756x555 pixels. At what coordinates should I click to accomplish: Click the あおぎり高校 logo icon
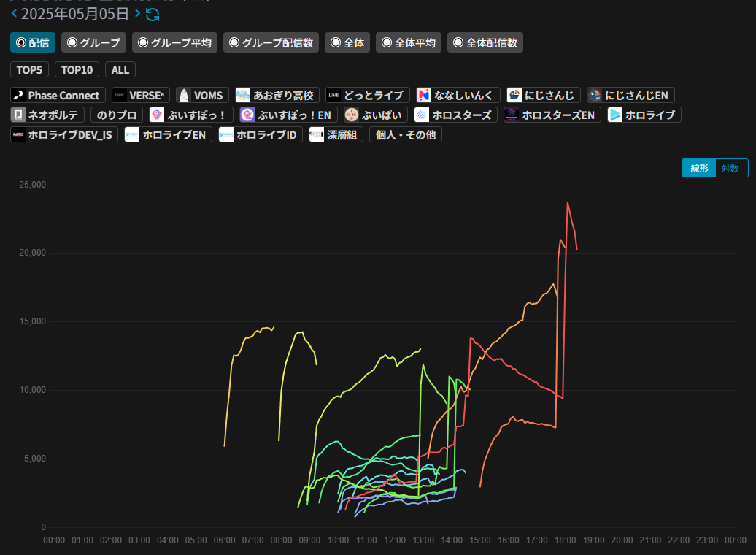[x=243, y=95]
